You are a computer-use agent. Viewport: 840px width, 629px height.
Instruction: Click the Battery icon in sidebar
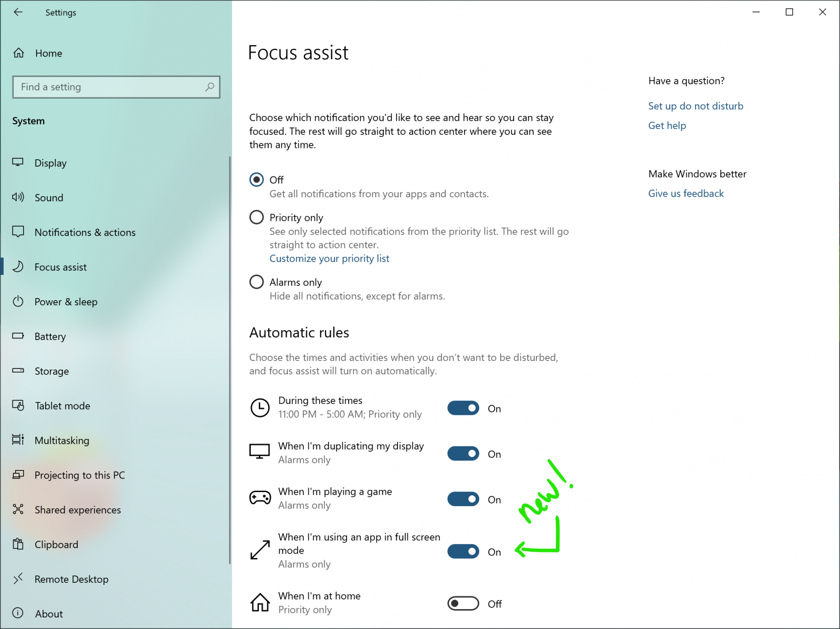pos(18,336)
